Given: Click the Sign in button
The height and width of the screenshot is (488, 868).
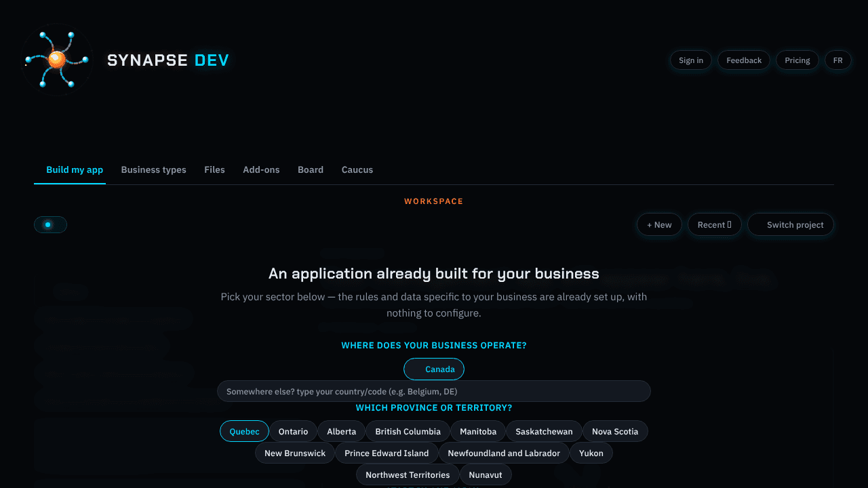Looking at the screenshot, I should (691, 60).
